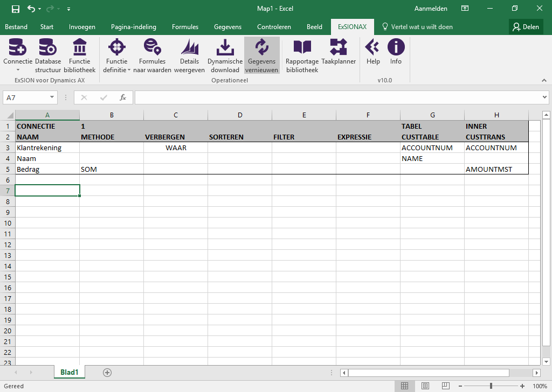Click the insert function fx icon
The height and width of the screenshot is (392, 552).
(x=122, y=98)
